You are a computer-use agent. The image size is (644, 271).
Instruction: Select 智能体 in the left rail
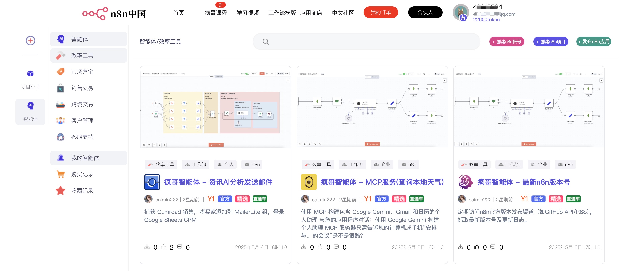30,111
